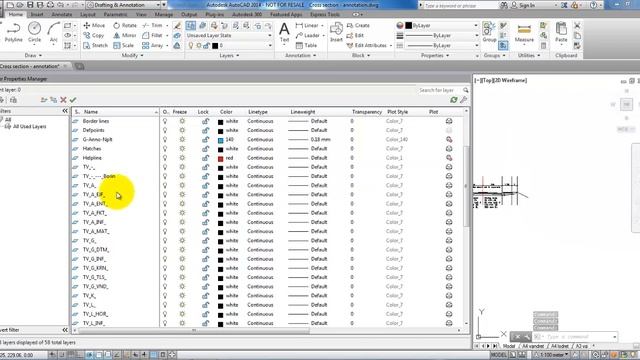Insert a Leader annotation
The width and height of the screenshot is (640, 360).
(x=308, y=36)
